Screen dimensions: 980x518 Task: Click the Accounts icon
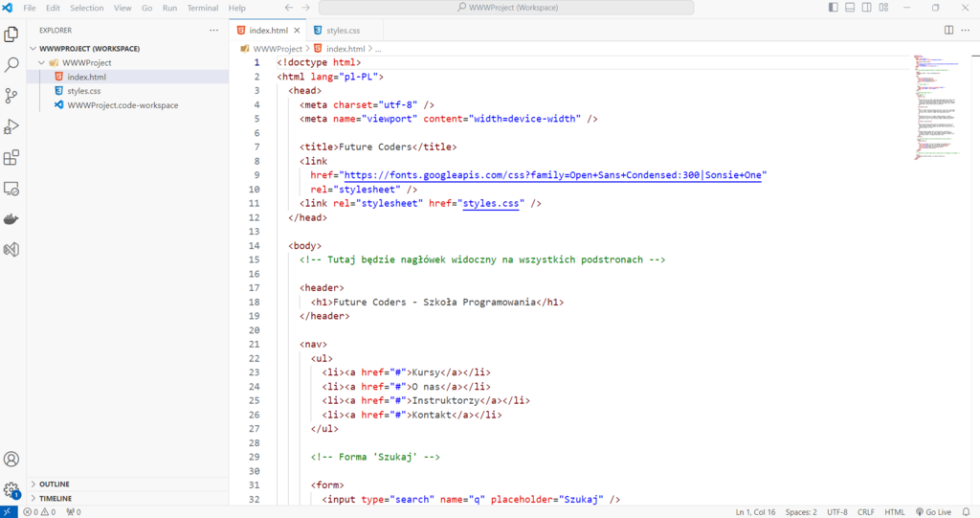point(12,460)
